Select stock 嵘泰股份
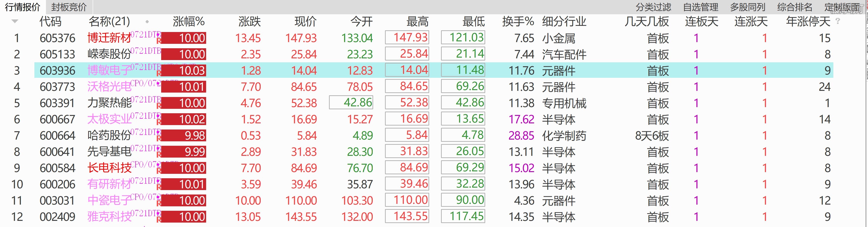 pos(109,54)
